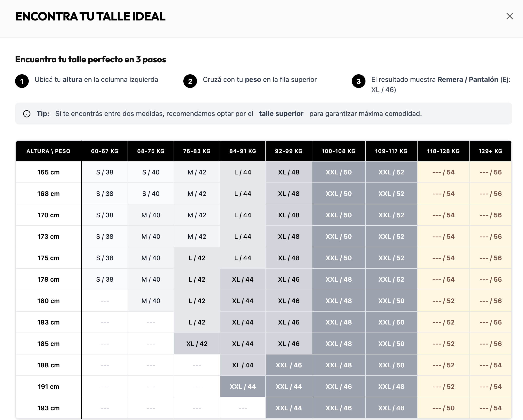This screenshot has height=420, width=523.
Task: Click the step 2 numbered circle icon
Action: click(190, 81)
